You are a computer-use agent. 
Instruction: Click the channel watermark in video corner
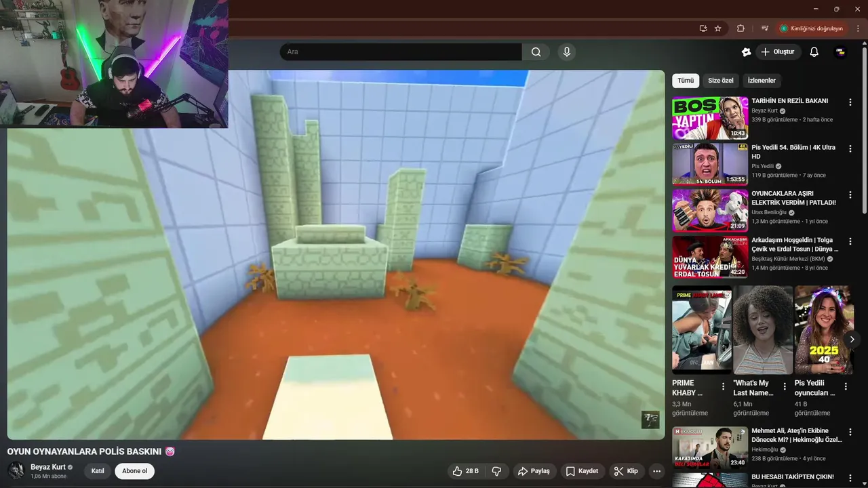(650, 420)
